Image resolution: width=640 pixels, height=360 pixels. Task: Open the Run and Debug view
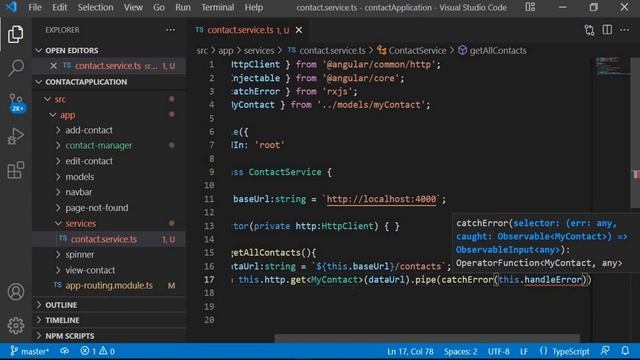(x=16, y=136)
